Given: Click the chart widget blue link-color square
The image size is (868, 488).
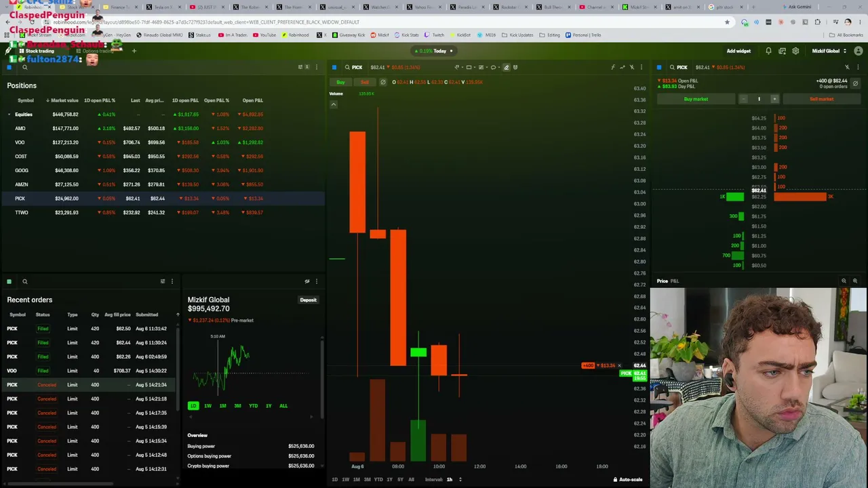Looking at the screenshot, I should [x=334, y=67].
